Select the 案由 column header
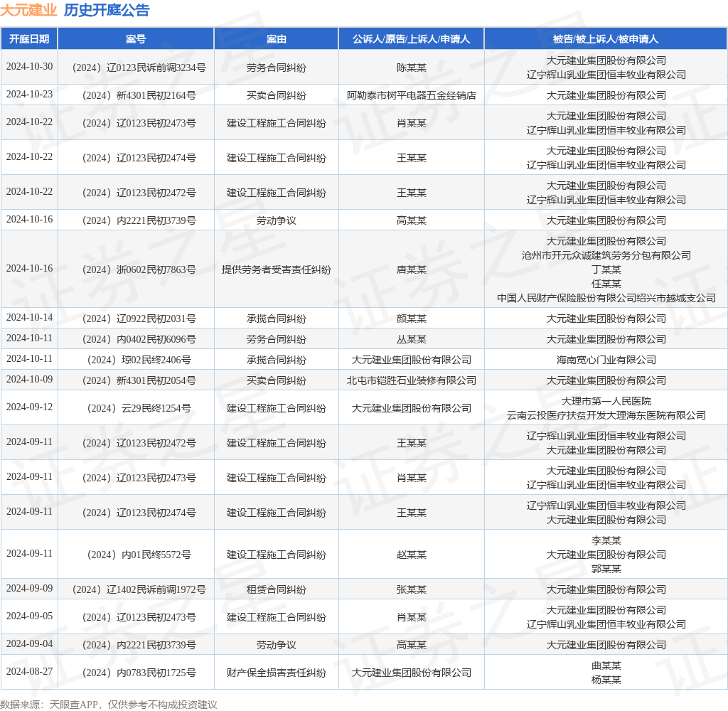728x711 pixels. (277, 39)
